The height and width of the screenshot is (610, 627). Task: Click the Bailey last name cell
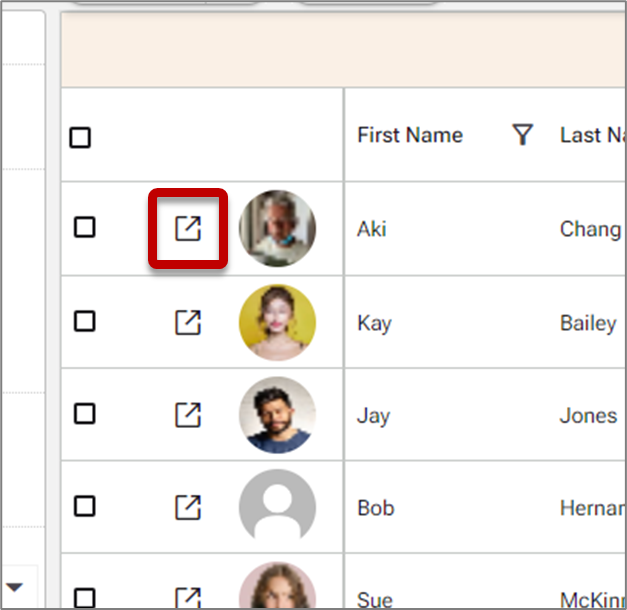coord(588,323)
